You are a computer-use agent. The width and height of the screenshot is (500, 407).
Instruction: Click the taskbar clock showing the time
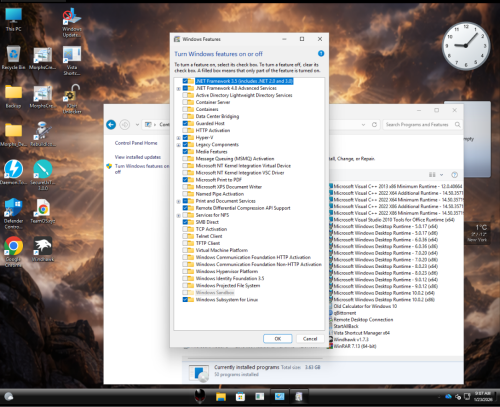[483, 396]
